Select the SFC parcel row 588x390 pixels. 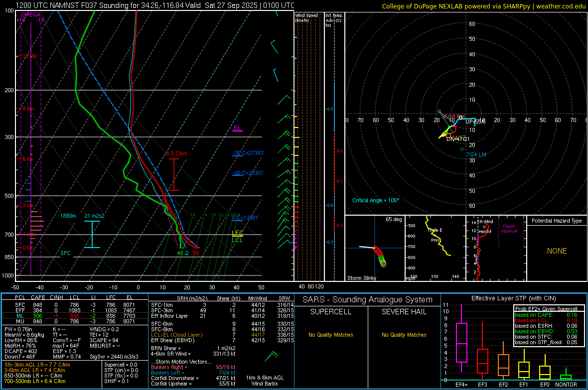[75, 305]
